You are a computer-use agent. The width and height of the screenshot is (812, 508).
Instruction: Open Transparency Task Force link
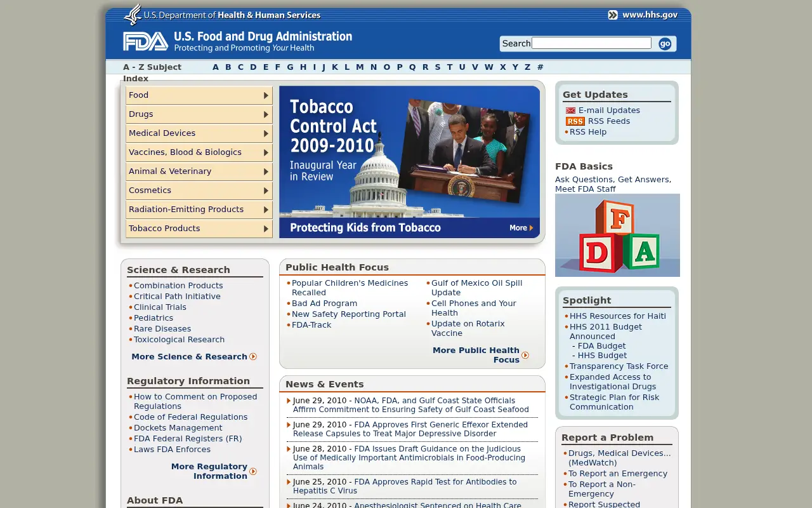[619, 366]
